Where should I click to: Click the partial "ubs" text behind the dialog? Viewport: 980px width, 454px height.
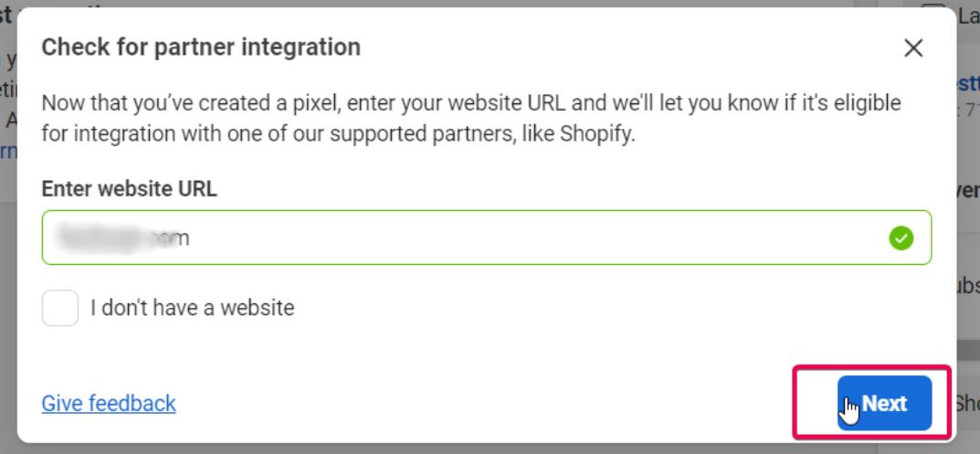(967, 285)
